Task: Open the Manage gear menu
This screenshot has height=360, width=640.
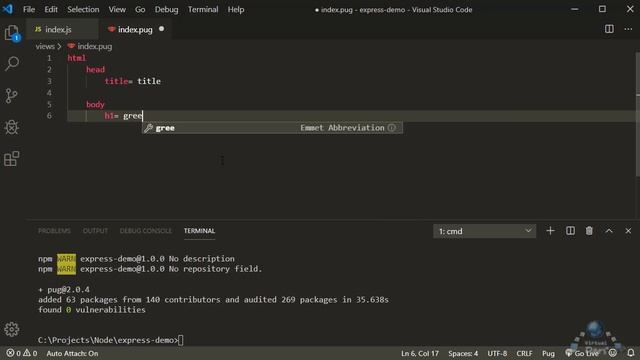Action: 12,329
